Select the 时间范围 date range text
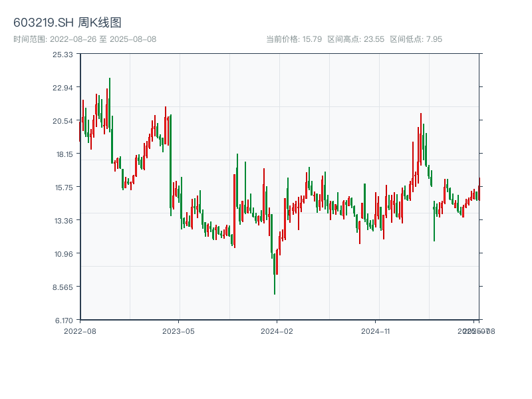The height and width of the screenshot is (399, 532). 84,39
